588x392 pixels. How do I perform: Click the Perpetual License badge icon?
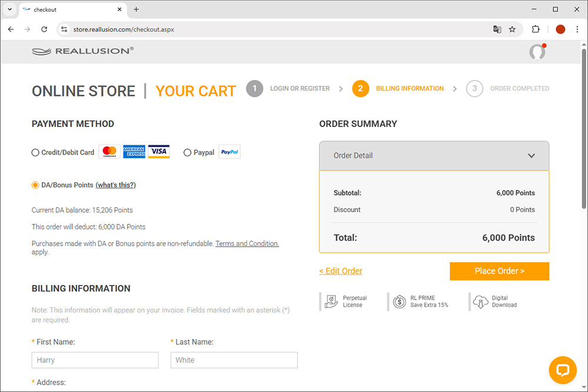coord(331,301)
